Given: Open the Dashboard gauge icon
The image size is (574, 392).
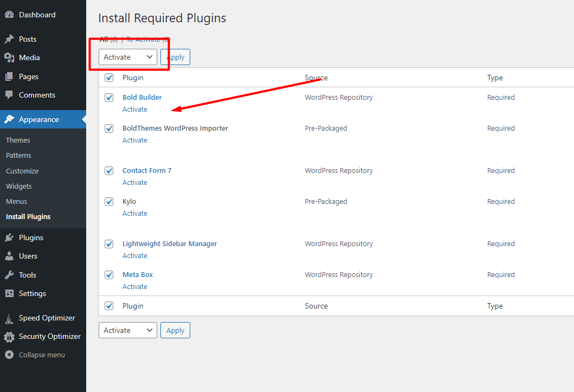Looking at the screenshot, I should (9, 15).
